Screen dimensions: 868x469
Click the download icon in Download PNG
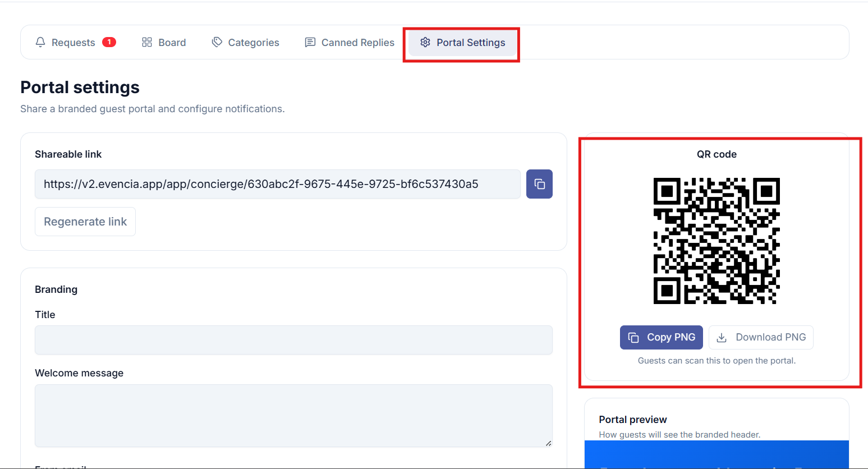pyautogui.click(x=722, y=337)
